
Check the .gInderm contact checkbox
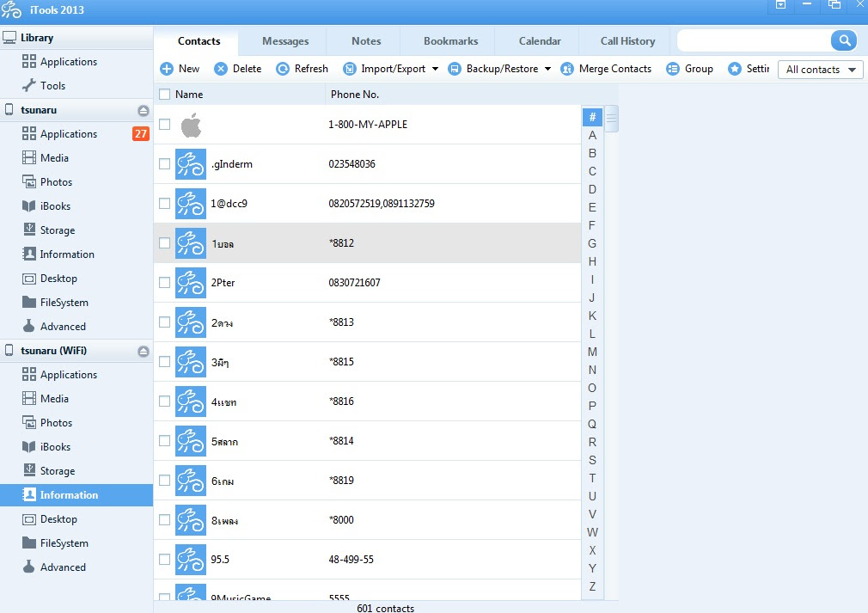pos(164,164)
